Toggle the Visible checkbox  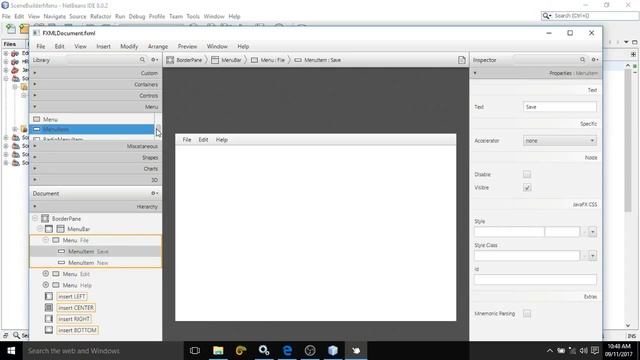(x=527, y=188)
